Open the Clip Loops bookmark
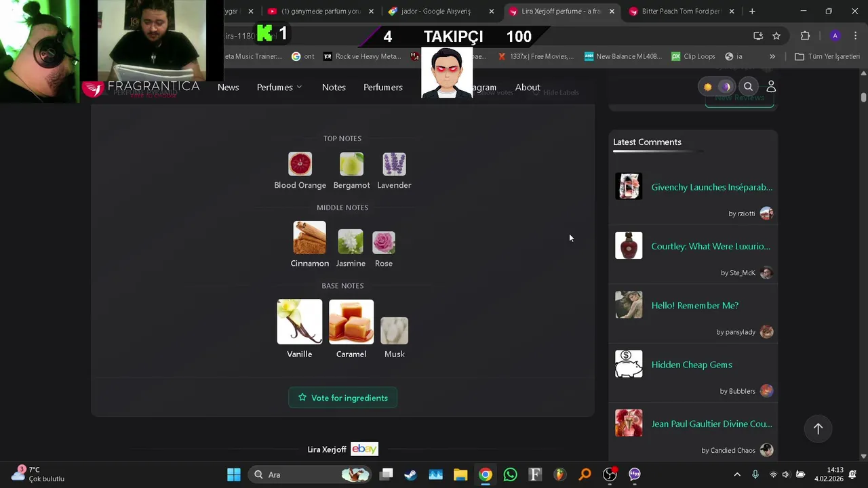Viewport: 868px width, 488px height. point(692,56)
